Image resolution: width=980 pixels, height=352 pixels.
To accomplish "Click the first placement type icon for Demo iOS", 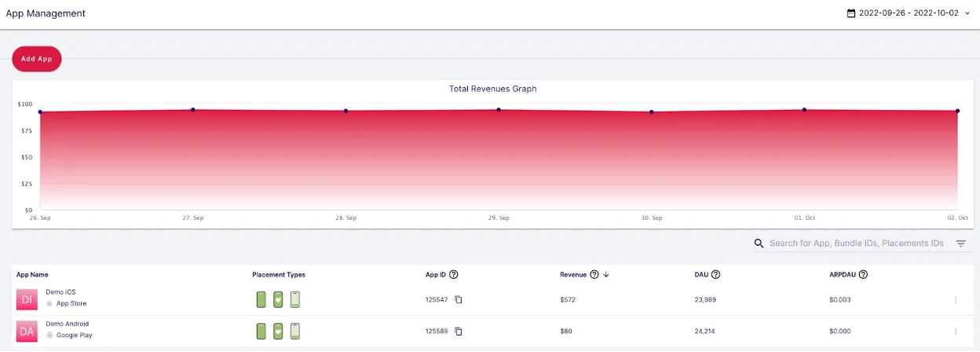I will coord(261,299).
